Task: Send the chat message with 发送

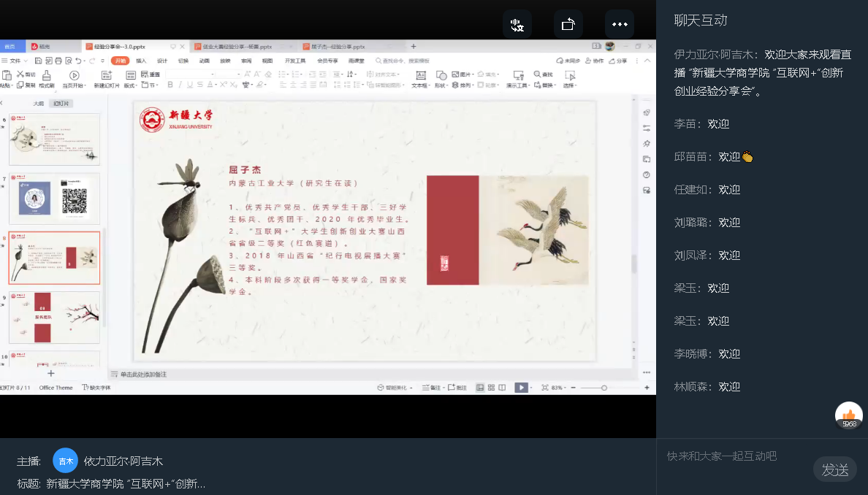Action: (x=835, y=470)
